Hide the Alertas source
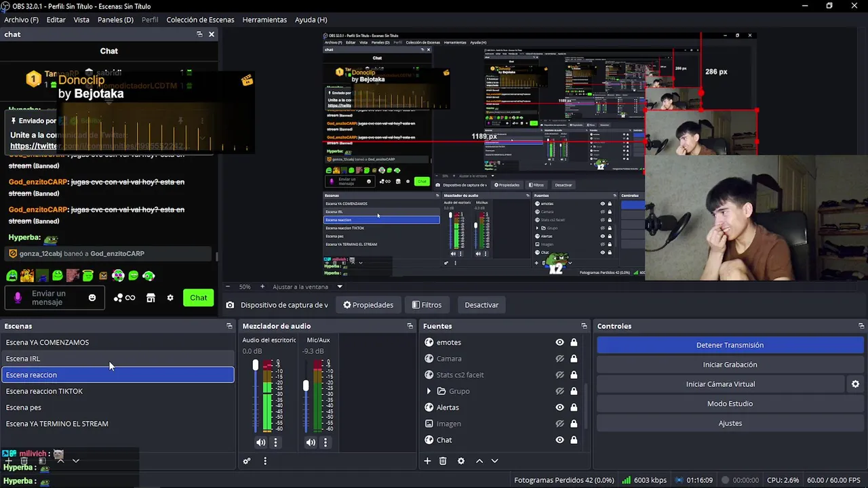 click(559, 407)
